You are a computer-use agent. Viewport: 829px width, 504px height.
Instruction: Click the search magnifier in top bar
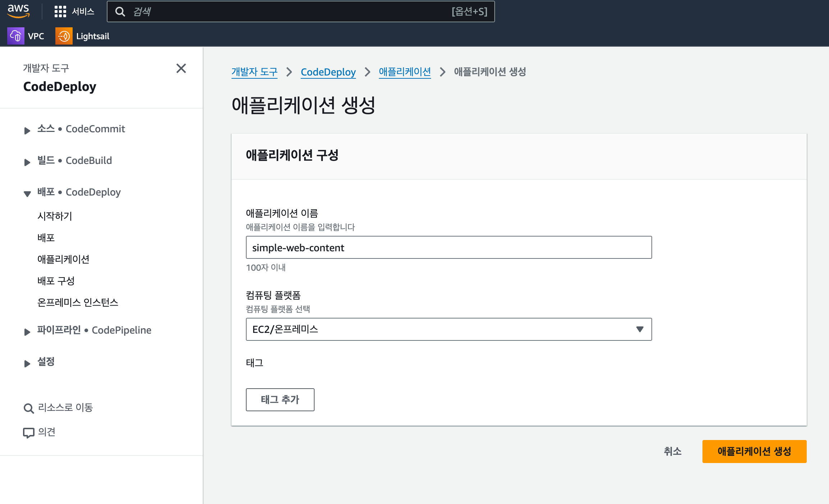pos(120,12)
